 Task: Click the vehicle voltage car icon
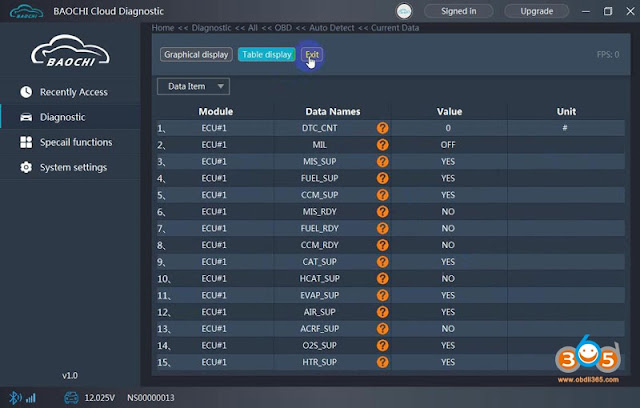pos(71,397)
